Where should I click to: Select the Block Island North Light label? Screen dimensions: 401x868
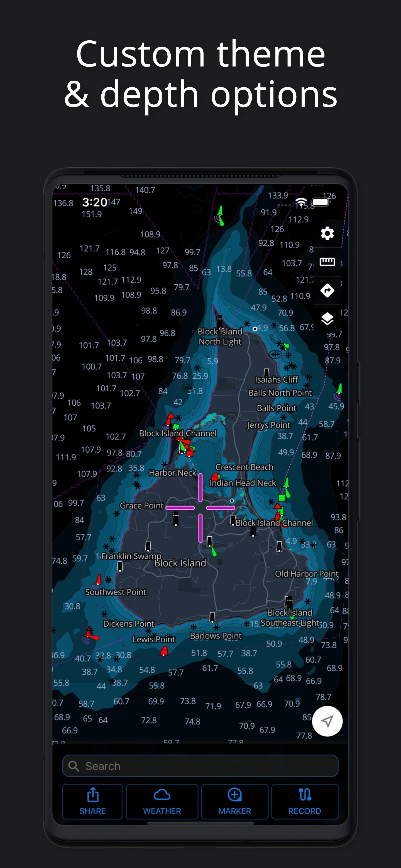click(x=220, y=336)
